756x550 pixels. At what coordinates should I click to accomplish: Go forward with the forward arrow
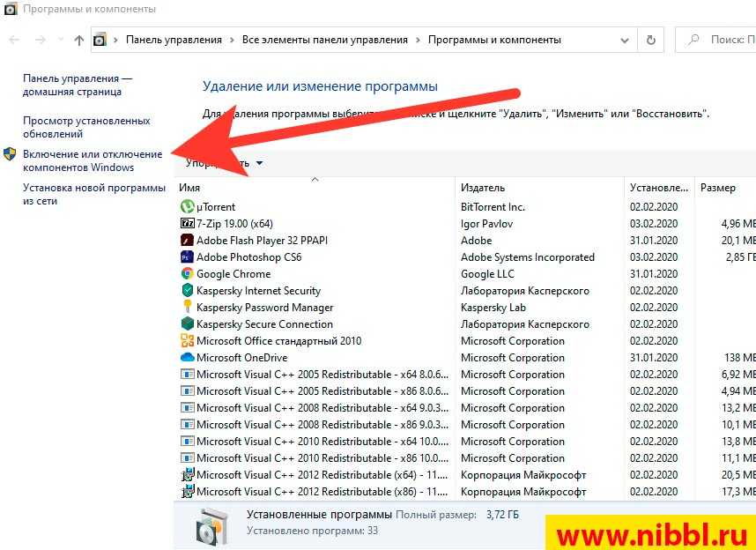point(41,40)
